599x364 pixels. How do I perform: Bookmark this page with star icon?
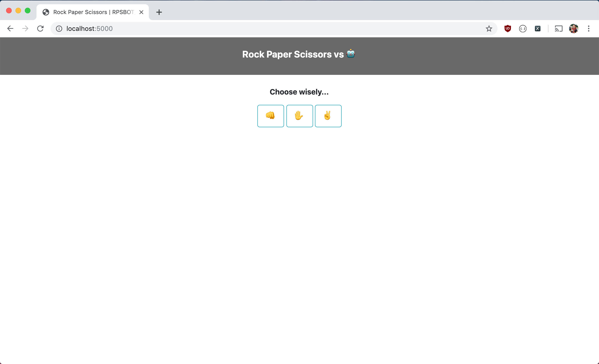click(489, 29)
